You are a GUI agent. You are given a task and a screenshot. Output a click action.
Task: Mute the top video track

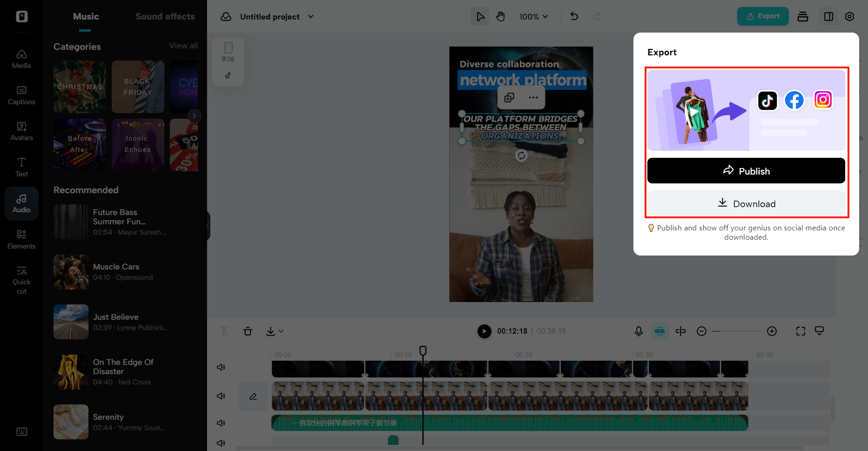pos(221,367)
